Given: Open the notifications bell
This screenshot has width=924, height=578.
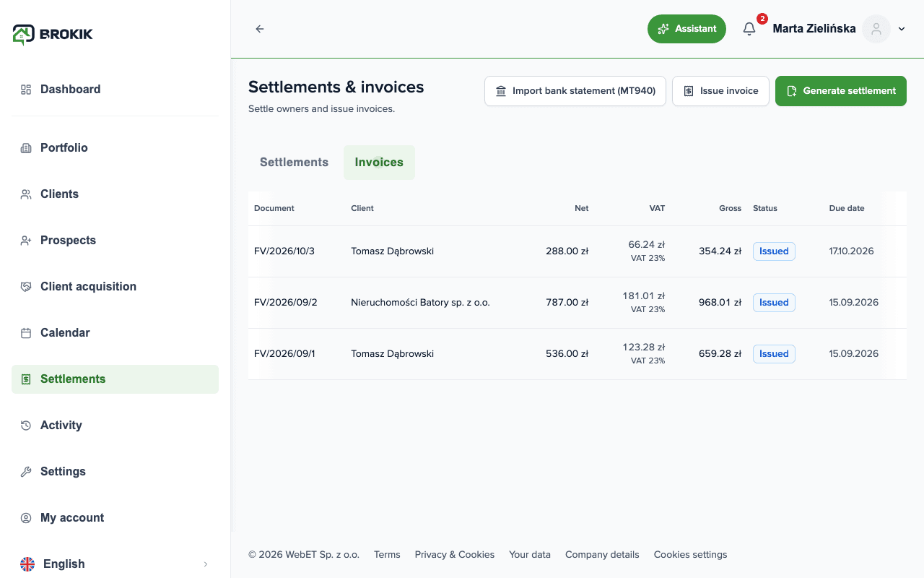Looking at the screenshot, I should tap(749, 29).
